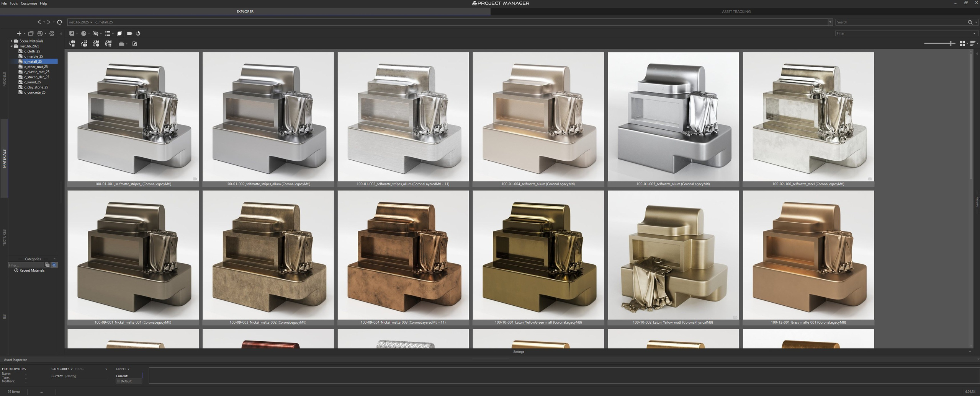The image size is (980, 396).
Task: Click the save multiple materials to library icon
Action: tap(109, 44)
